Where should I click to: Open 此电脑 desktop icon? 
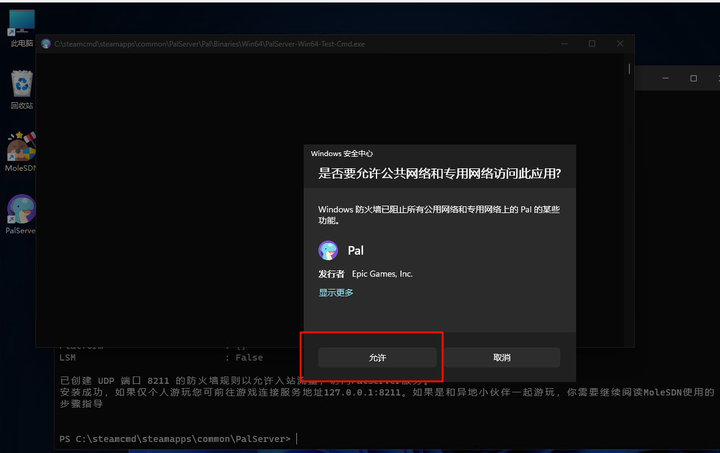pyautogui.click(x=22, y=28)
